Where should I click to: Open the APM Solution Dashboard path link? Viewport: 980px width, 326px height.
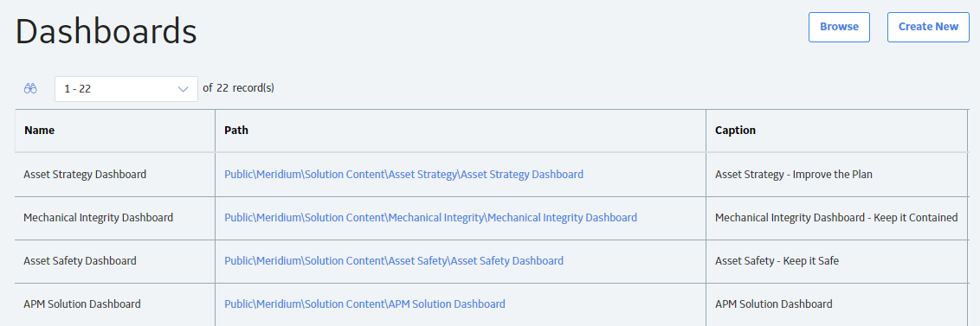pos(364,304)
